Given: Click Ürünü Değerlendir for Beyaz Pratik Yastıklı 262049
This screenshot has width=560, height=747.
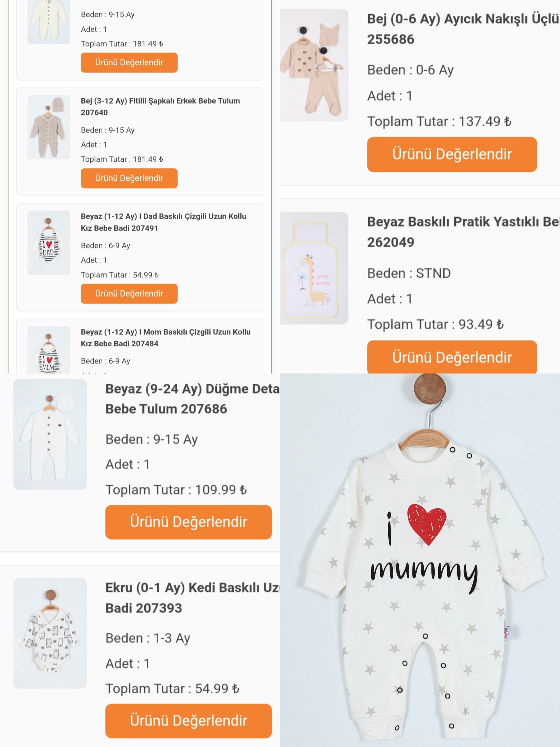Looking at the screenshot, I should click(x=452, y=357).
